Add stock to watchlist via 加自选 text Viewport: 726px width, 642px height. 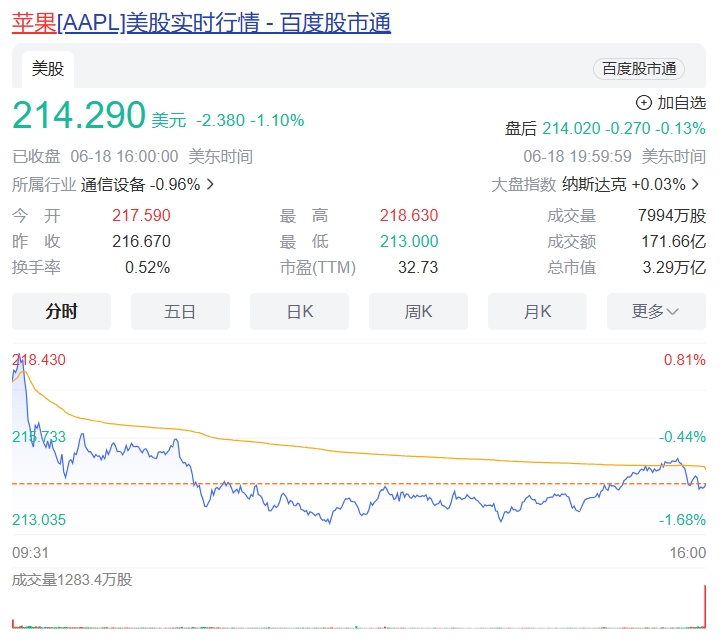(682, 102)
